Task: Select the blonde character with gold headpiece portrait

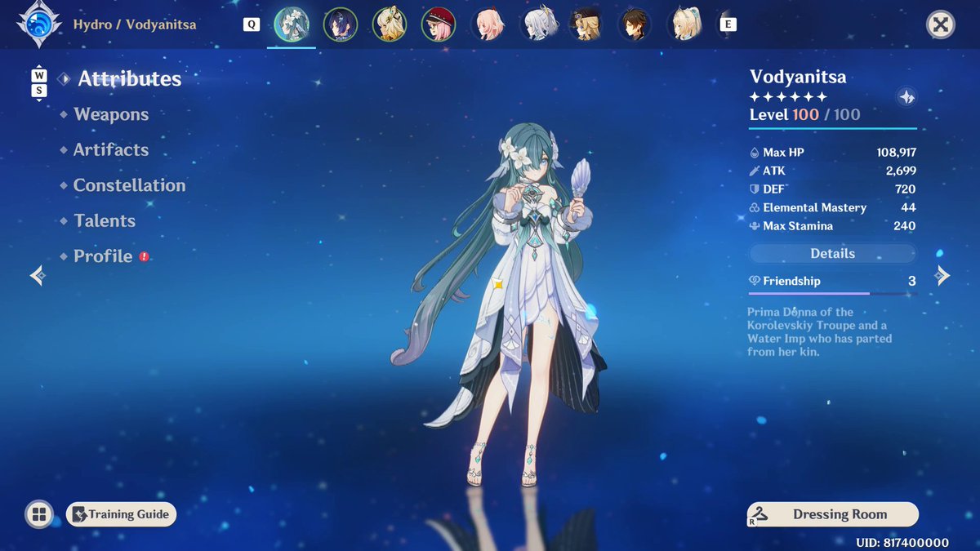Action: pyautogui.click(x=389, y=24)
